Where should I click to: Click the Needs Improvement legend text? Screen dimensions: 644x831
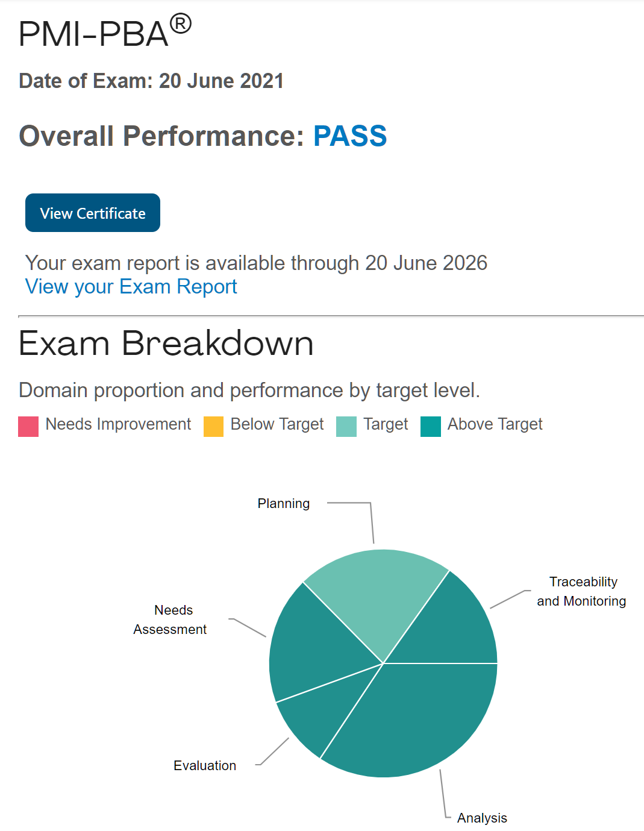pos(118,424)
